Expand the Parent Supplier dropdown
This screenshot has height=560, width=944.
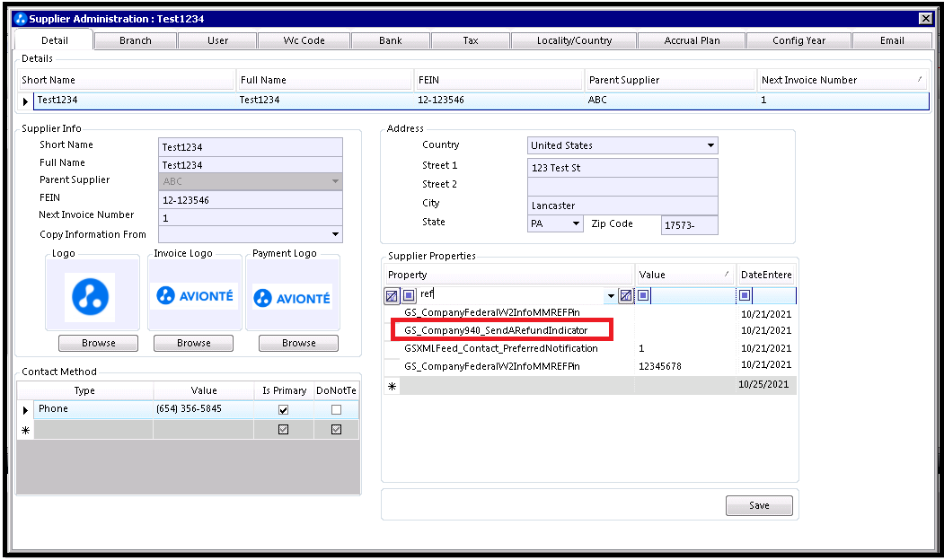(x=335, y=181)
